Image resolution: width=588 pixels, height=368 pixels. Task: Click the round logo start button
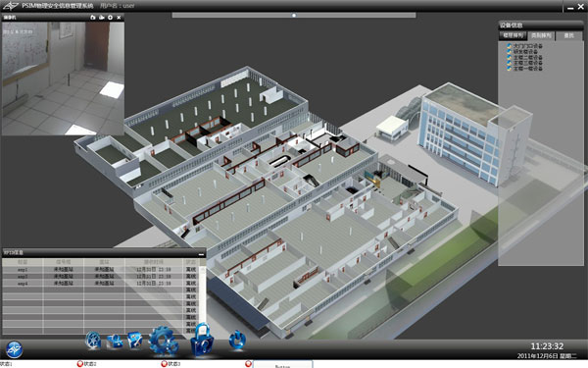[14, 349]
